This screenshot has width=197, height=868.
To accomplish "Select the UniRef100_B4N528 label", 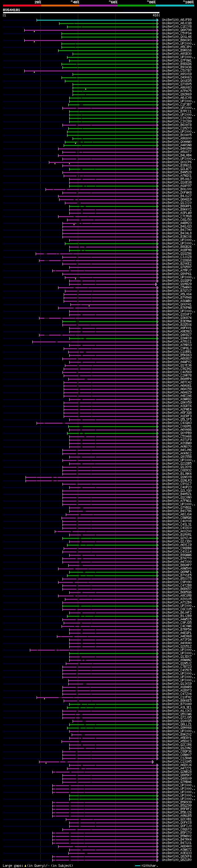I will 177,172.
